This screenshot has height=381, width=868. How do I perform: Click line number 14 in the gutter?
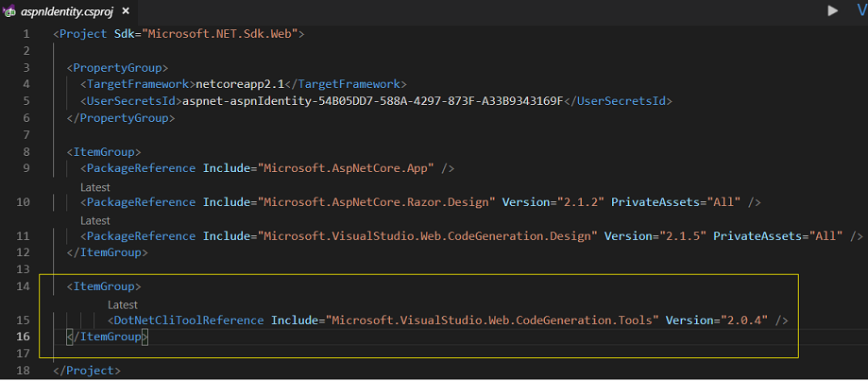24,286
